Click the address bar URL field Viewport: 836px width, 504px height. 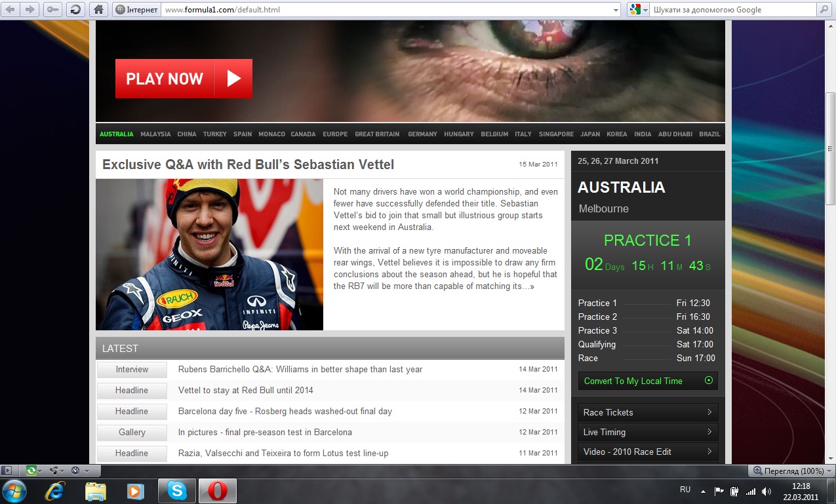386,10
